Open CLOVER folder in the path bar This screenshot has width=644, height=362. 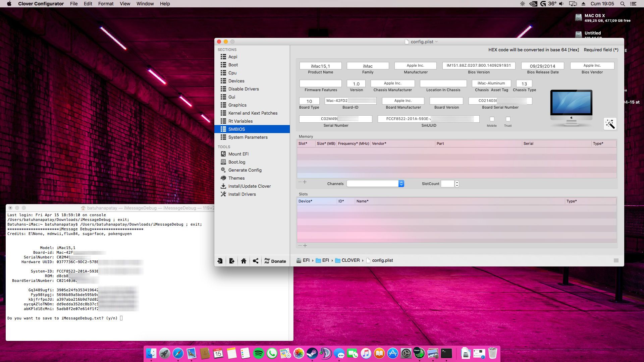351,260
